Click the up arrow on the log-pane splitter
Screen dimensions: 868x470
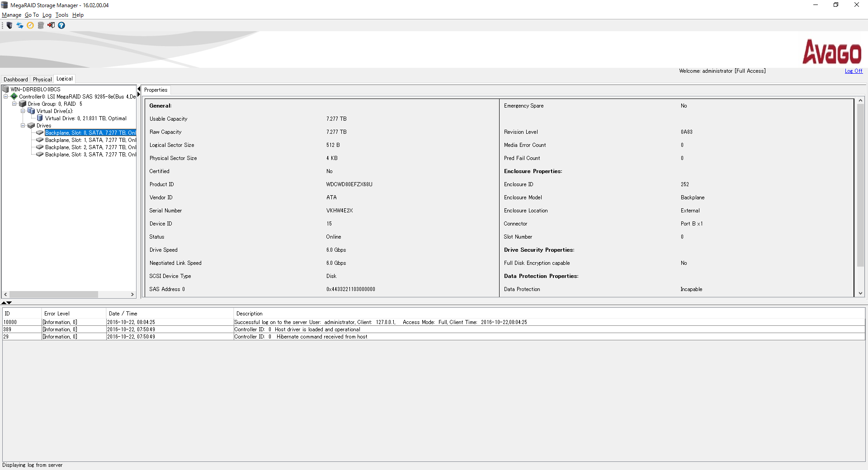pos(4,303)
